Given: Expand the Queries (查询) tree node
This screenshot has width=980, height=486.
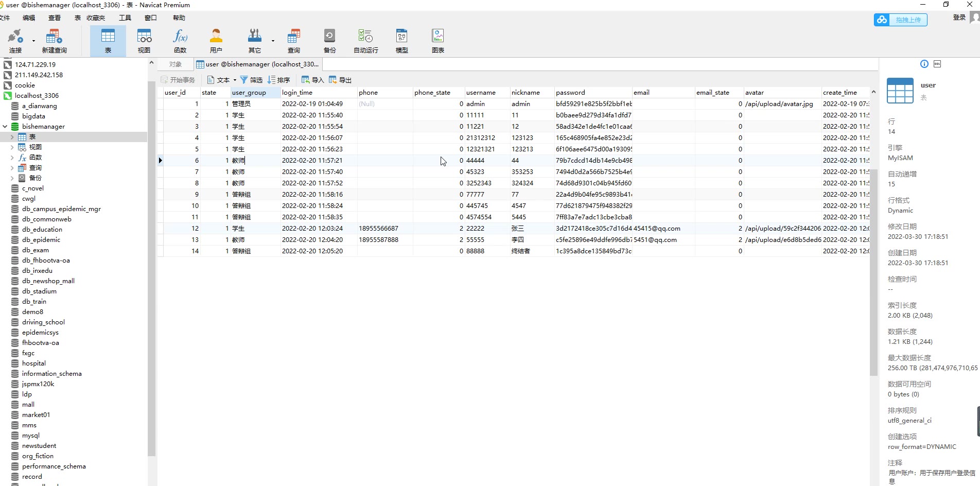Looking at the screenshot, I should point(12,168).
